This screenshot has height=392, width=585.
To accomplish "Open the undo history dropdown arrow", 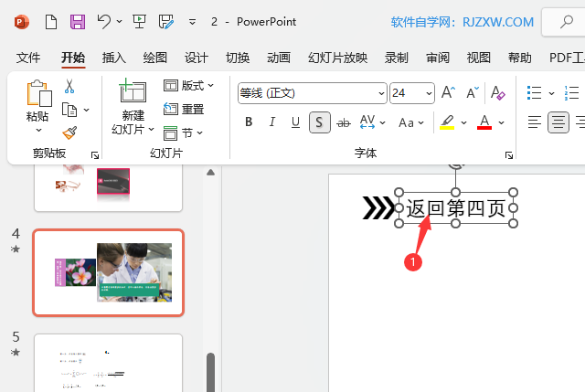I will [119, 22].
